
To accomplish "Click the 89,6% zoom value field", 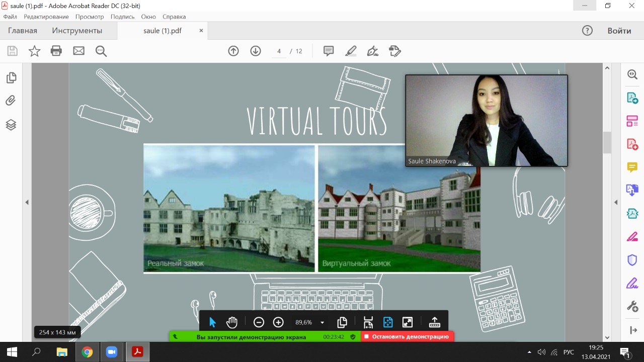I will (x=304, y=322).
